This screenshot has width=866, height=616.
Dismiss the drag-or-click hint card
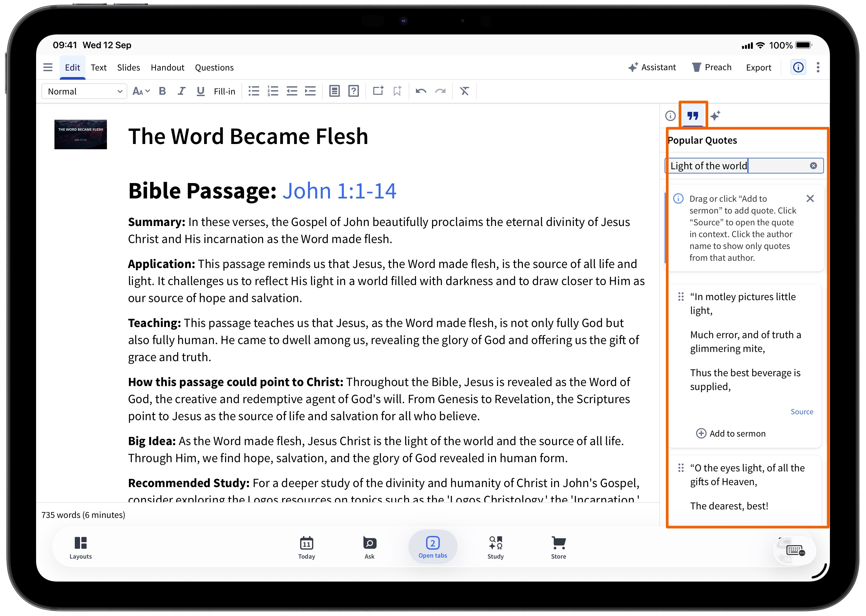pos(811,199)
